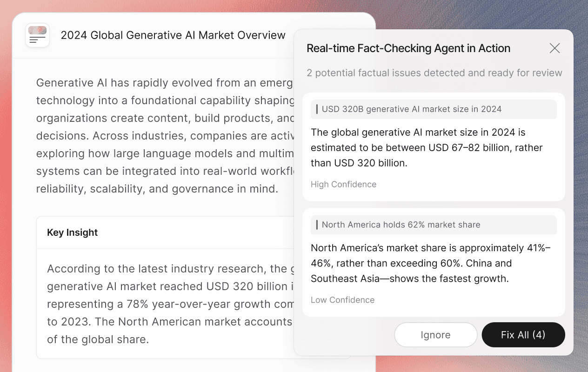Close the Real-time Fact-Checking Agent panel

point(555,48)
